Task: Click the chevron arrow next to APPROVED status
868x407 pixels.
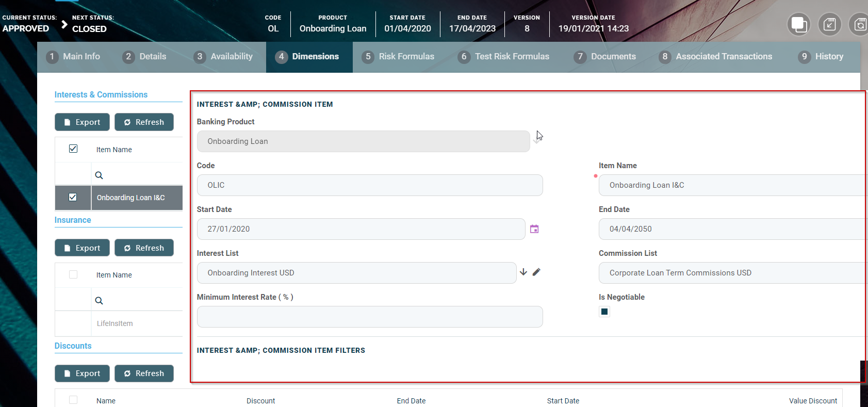Action: (x=64, y=24)
